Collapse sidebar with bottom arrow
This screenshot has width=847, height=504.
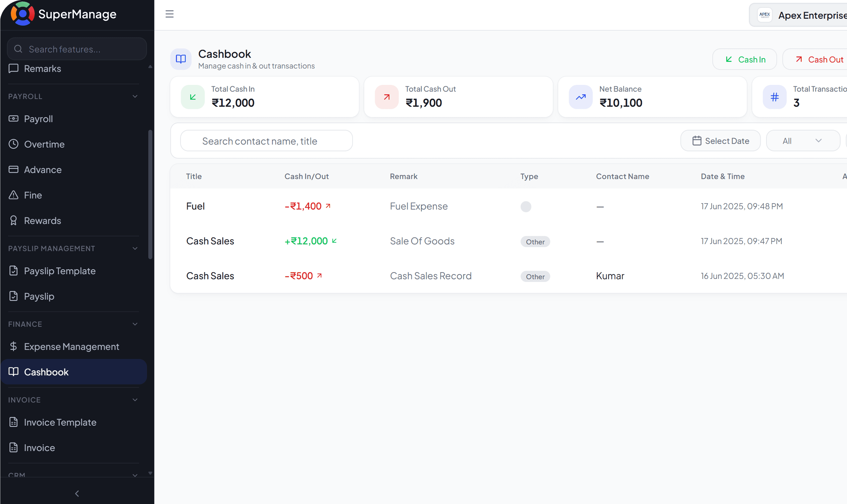[x=77, y=493]
